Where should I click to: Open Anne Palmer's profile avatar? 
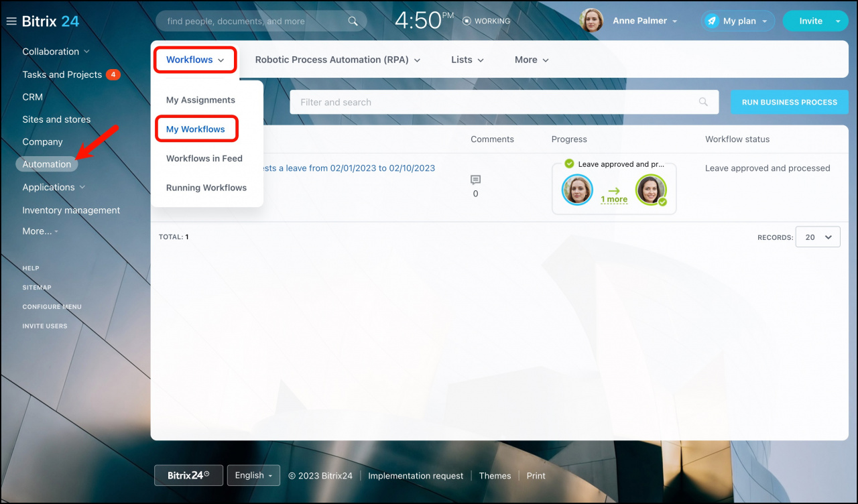click(591, 21)
